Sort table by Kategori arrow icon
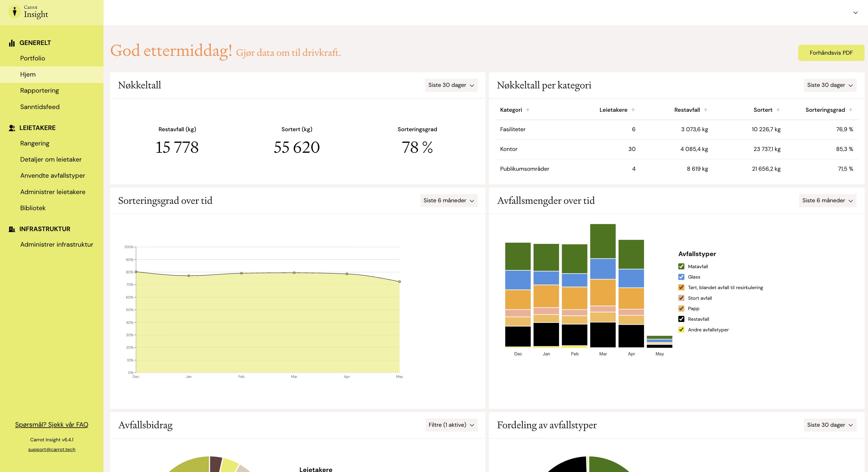 (x=528, y=110)
